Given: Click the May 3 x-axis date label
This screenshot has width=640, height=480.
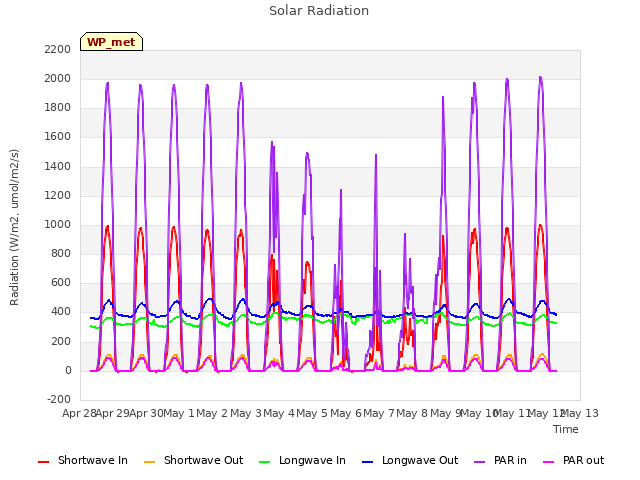Looking at the screenshot, I should pos(246,413).
